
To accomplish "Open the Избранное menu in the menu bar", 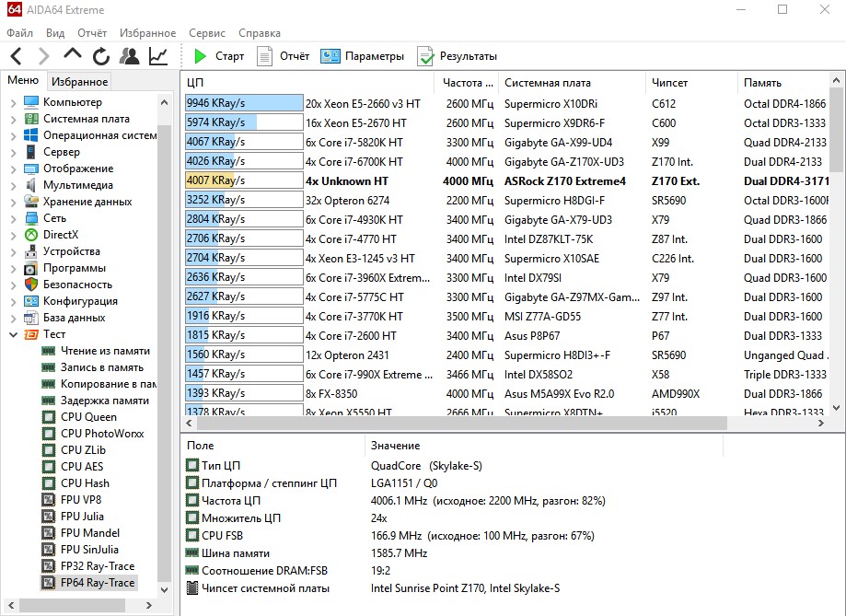I will coord(148,33).
